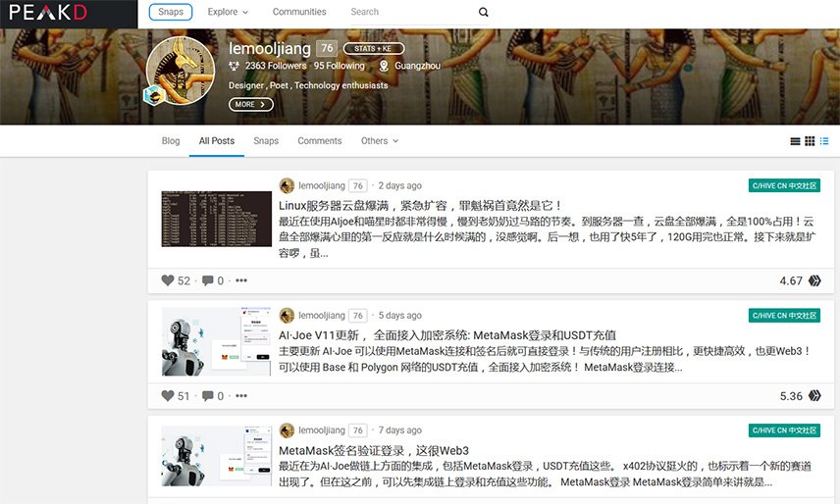Click the search magnifier icon

pyautogui.click(x=483, y=12)
